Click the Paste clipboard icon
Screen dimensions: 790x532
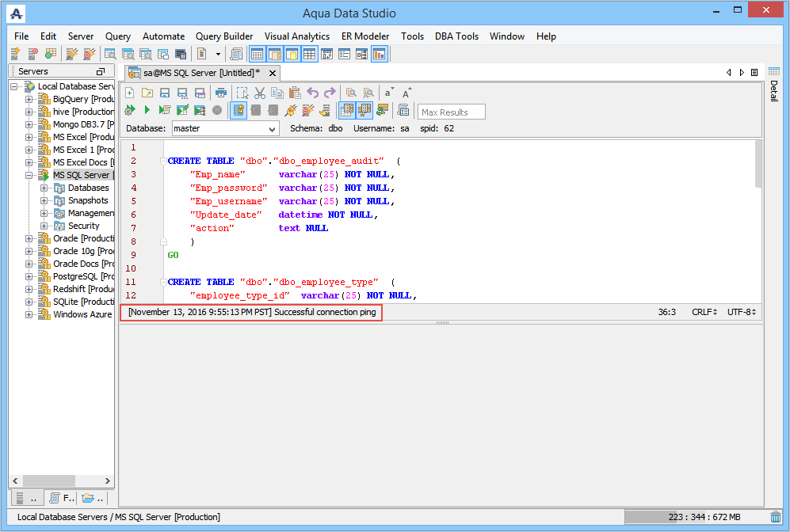coord(295,93)
